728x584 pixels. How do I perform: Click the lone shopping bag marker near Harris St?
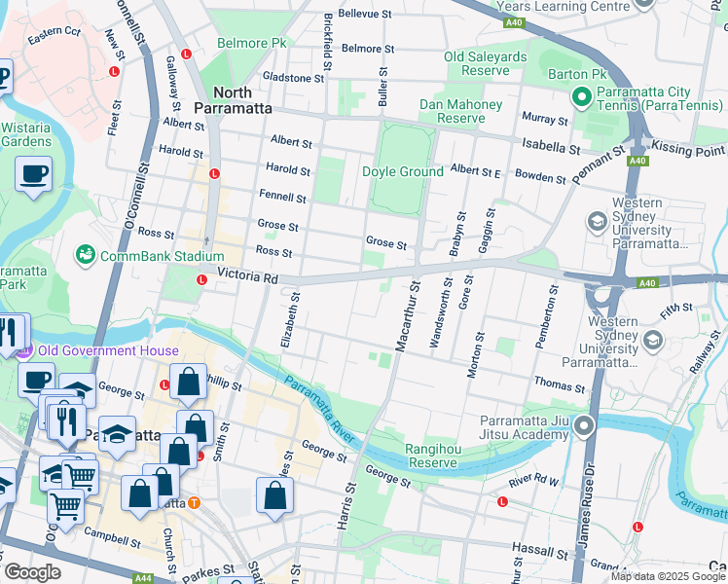coord(274,497)
